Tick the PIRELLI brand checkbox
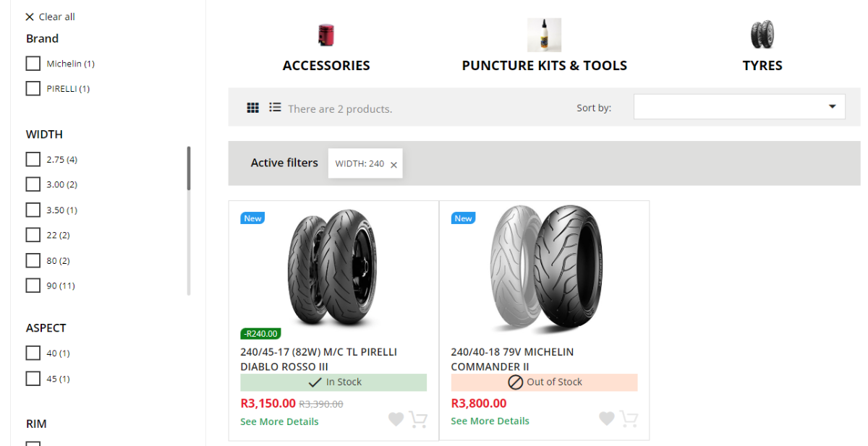The width and height of the screenshot is (868, 446). pyautogui.click(x=33, y=89)
